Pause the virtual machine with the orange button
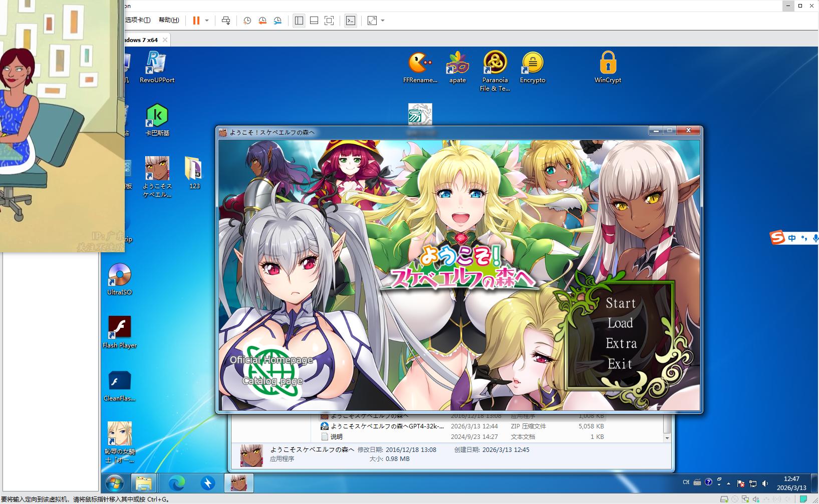The width and height of the screenshot is (819, 504). 196,21
